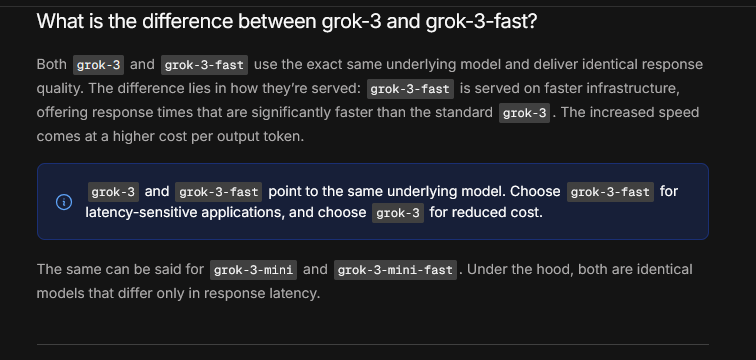Image resolution: width=756 pixels, height=360 pixels.
Task: Click grok-3 tag before "for reduced cost"
Action: (x=398, y=213)
